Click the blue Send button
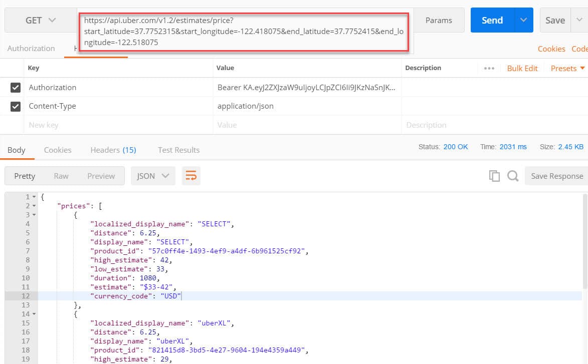Viewport: 588px width, 364px height. pyautogui.click(x=492, y=21)
